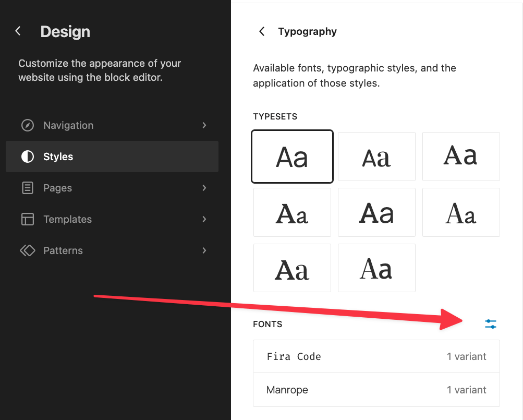Expand the Templates chevron arrow
The height and width of the screenshot is (420, 523).
click(x=204, y=219)
